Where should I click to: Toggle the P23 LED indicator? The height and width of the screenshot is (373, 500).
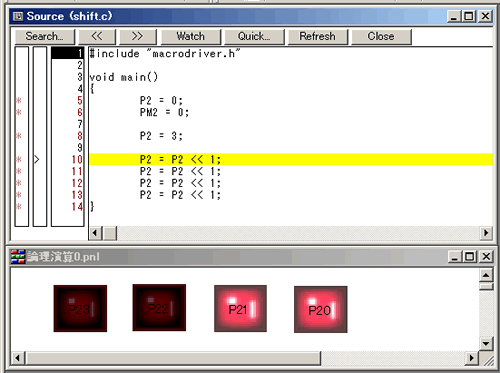tap(80, 308)
